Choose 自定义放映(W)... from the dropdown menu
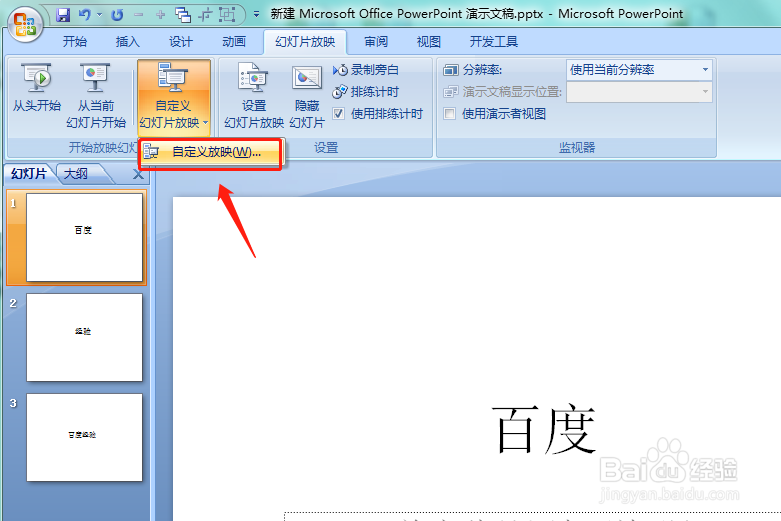The height and width of the screenshot is (521, 781). (210, 152)
